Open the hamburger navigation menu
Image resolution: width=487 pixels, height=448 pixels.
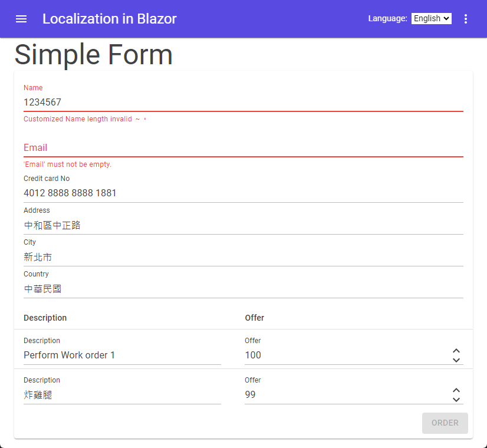point(21,19)
